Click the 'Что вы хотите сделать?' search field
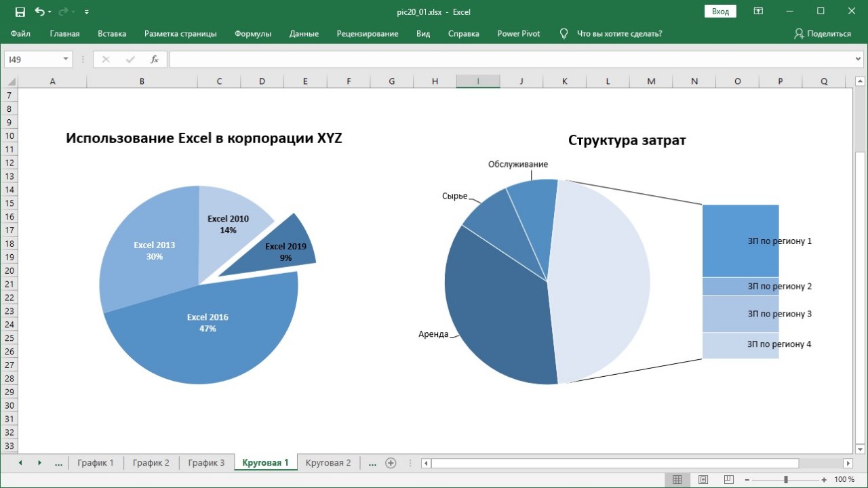Image resolution: width=868 pixels, height=488 pixels. 619,33
